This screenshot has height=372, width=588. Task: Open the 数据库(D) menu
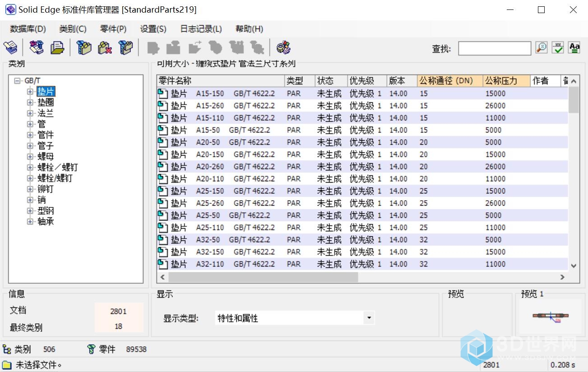coord(28,29)
